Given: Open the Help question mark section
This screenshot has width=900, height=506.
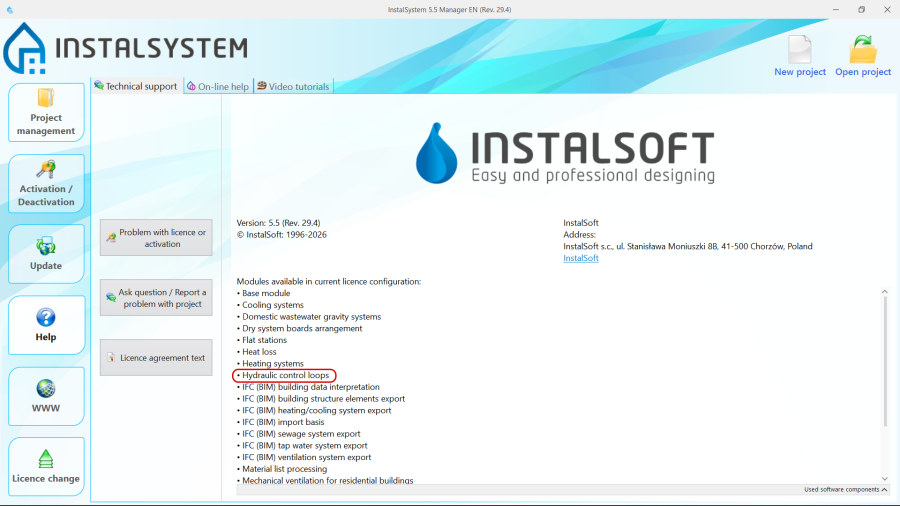Looking at the screenshot, I should 46,318.
